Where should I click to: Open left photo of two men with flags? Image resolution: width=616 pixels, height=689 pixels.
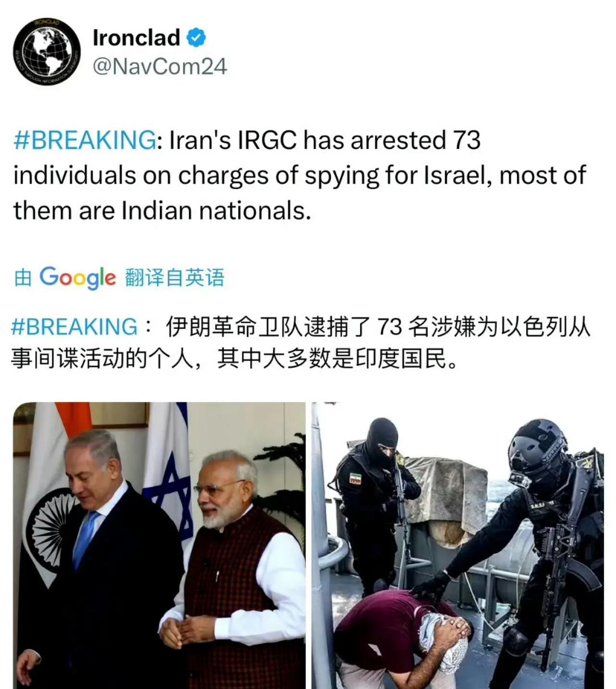coord(159,545)
